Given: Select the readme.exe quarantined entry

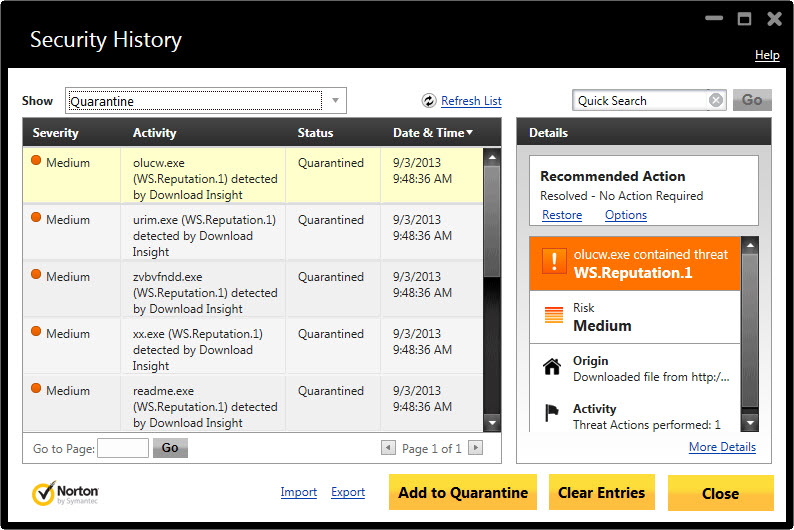Looking at the screenshot, I should (253, 403).
